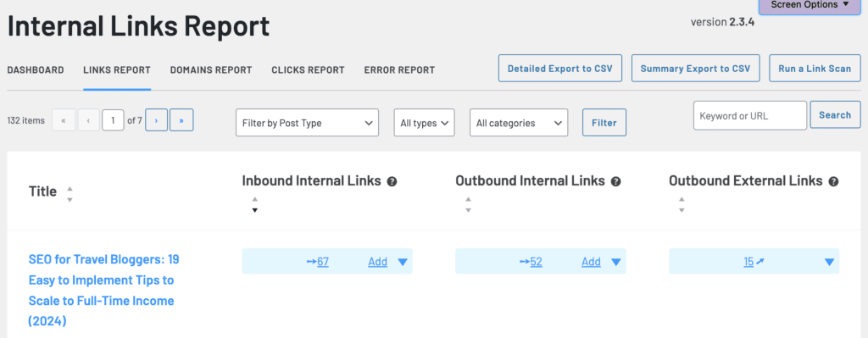Screen dimensions: 868x338
Task: Go to next page button
Action: (x=156, y=120)
